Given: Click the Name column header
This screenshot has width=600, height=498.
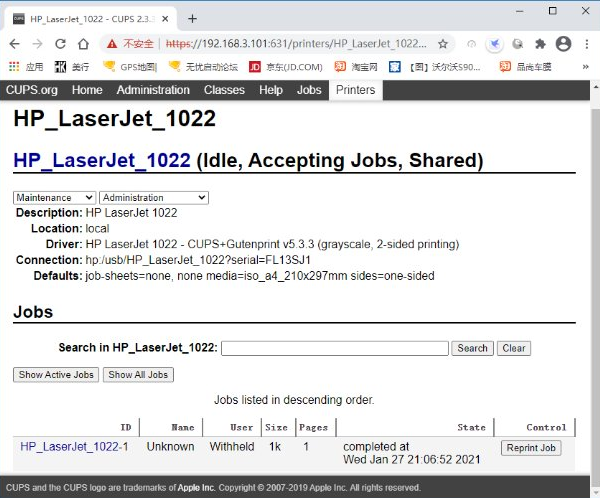Looking at the screenshot, I should (183, 427).
